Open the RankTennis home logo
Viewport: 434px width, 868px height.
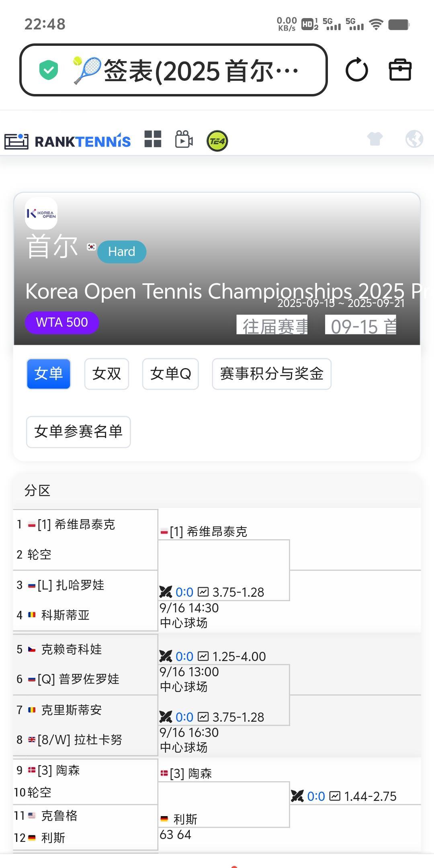tap(68, 141)
